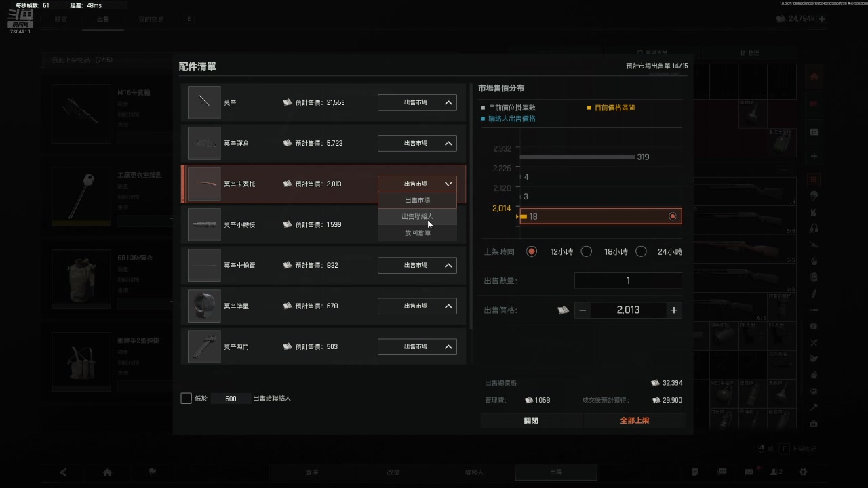Expand the sell dropdown for 莫辛照門
This screenshot has height=488, width=868.
[x=417, y=346]
